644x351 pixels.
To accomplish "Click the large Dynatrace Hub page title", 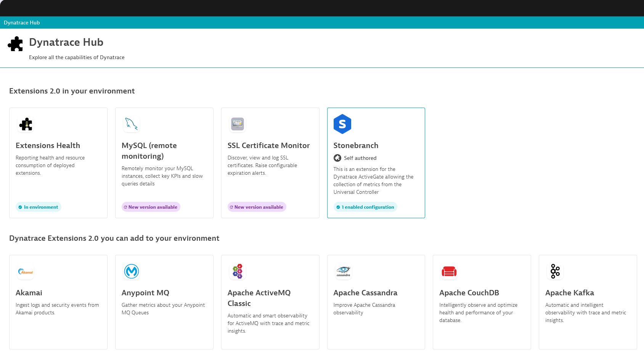I will click(66, 42).
